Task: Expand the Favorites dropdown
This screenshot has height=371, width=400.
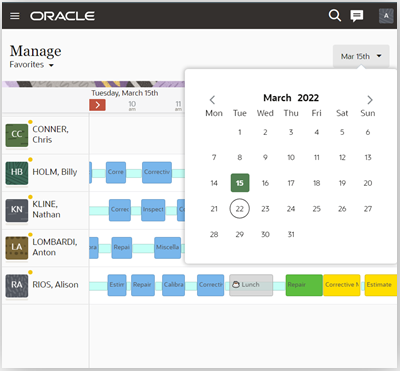Action: [x=32, y=65]
